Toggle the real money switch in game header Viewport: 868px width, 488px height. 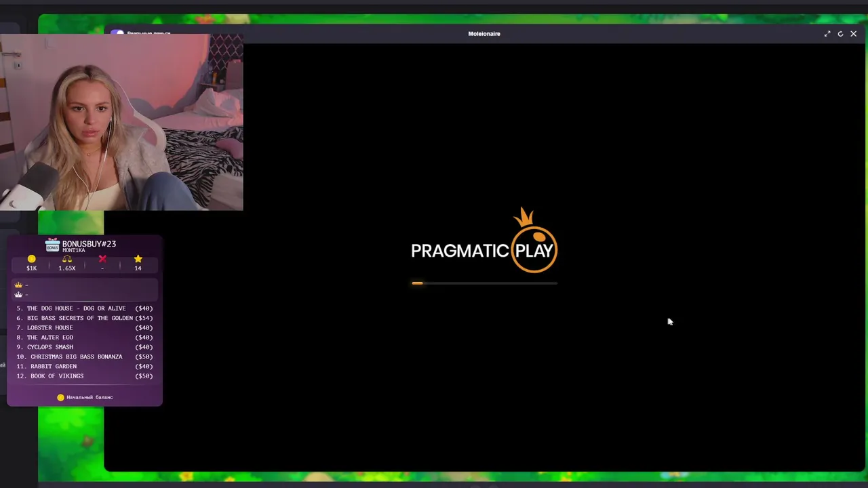coord(118,33)
